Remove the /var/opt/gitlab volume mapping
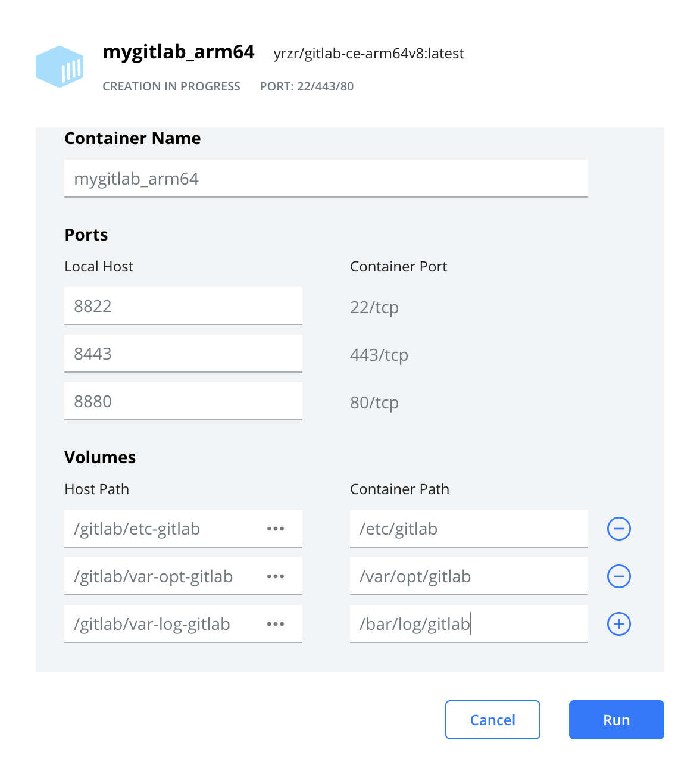Image resolution: width=700 pixels, height=768 pixels. 618,576
